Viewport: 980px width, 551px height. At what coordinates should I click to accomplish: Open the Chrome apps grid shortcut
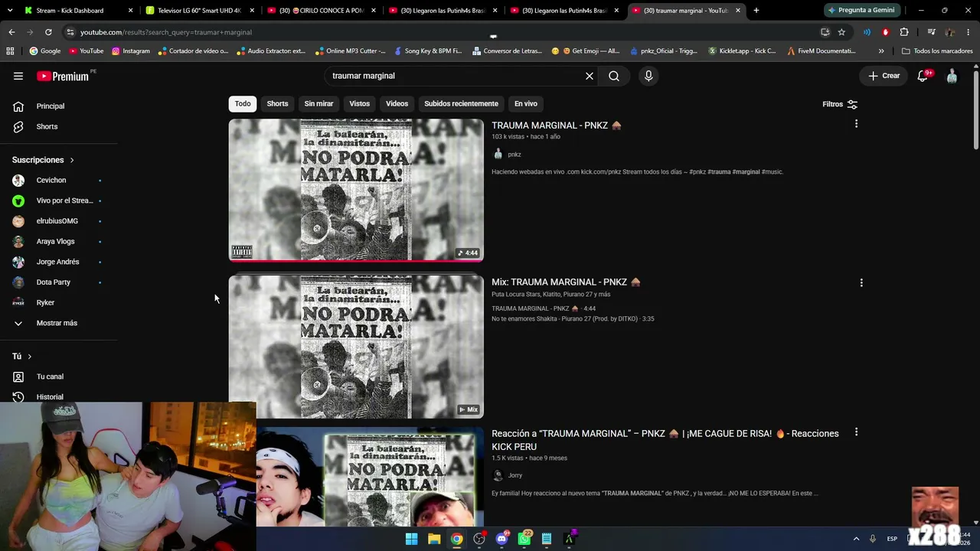(x=10, y=51)
